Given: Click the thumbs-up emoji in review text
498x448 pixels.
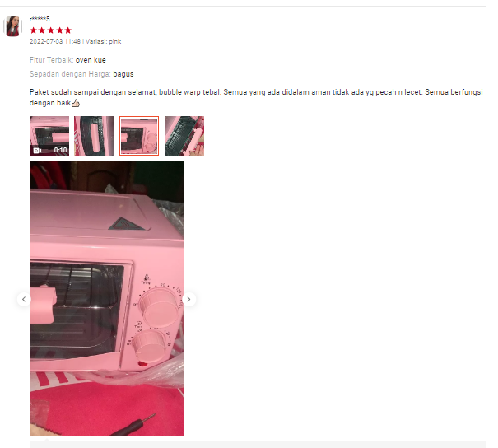Looking at the screenshot, I should 76,103.
